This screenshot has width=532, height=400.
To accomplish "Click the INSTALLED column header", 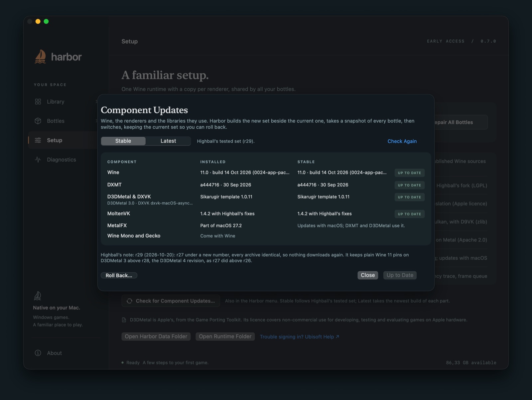I will click(213, 162).
